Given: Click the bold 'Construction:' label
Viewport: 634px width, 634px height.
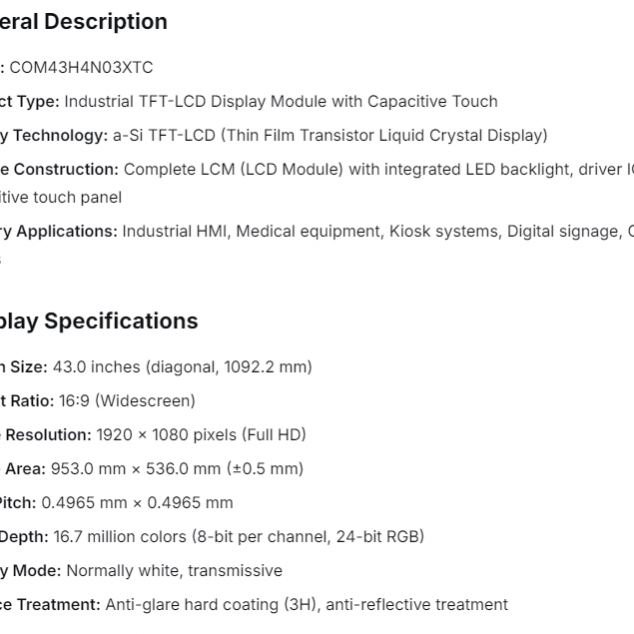Looking at the screenshot, I should 68,169.
